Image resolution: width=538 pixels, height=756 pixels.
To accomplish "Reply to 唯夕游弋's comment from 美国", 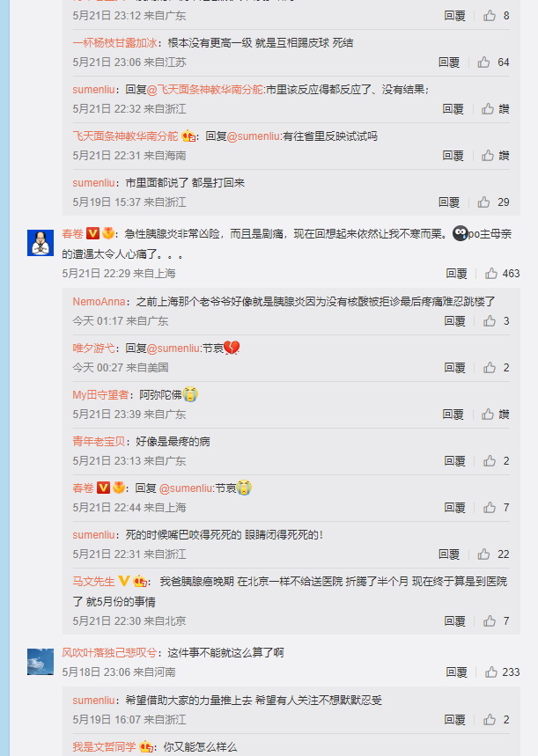I will pos(454,367).
